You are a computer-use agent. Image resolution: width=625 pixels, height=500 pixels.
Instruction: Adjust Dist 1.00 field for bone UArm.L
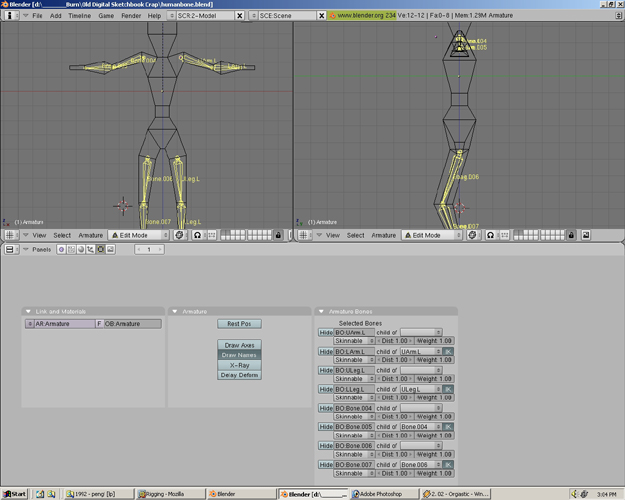pyautogui.click(x=395, y=341)
